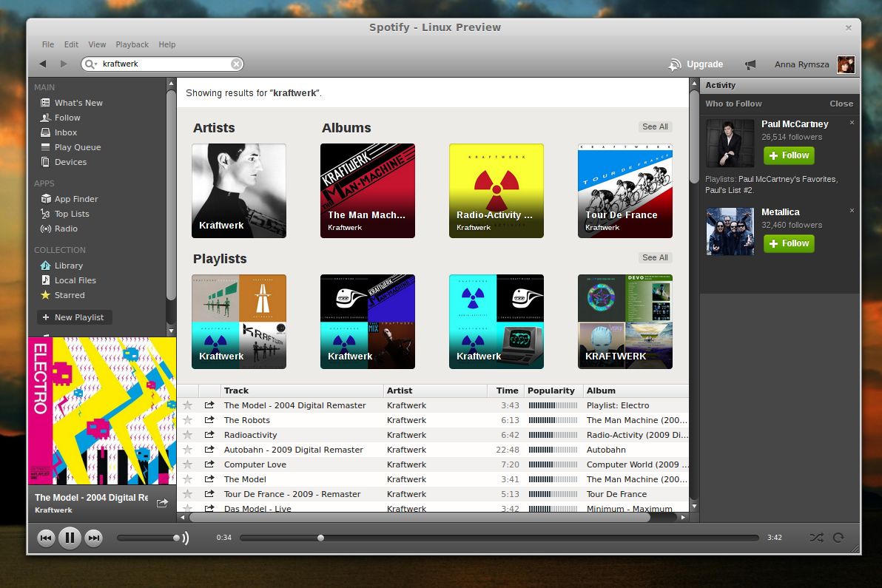Share Autobahn - 2009 Digital Remaster
The width and height of the screenshot is (882, 588).
[x=209, y=450]
